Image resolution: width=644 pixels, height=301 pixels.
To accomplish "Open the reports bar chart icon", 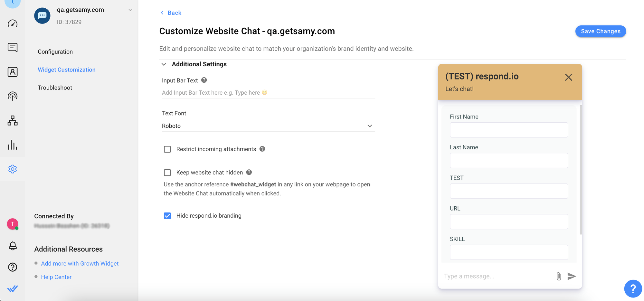I will click(x=13, y=145).
